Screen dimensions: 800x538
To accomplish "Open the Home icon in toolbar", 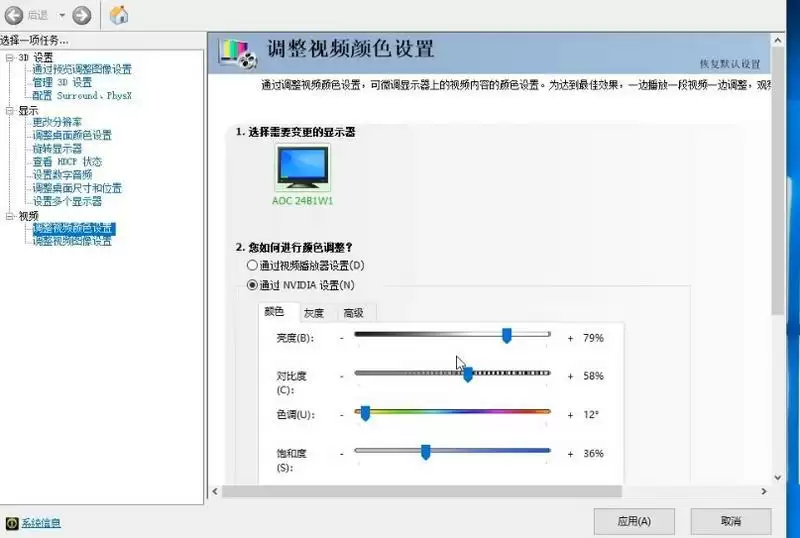I will (x=119, y=15).
